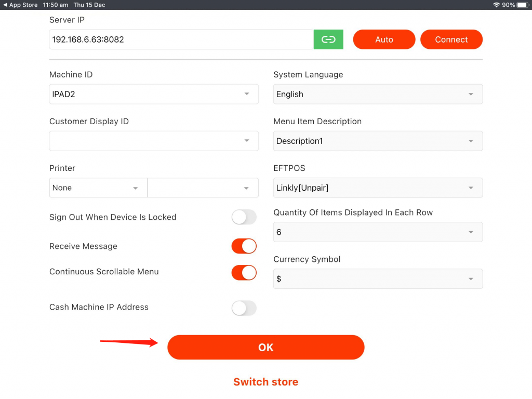The width and height of the screenshot is (532, 399).
Task: Change Quantity Of Items Displayed In Each Row
Action: (378, 232)
